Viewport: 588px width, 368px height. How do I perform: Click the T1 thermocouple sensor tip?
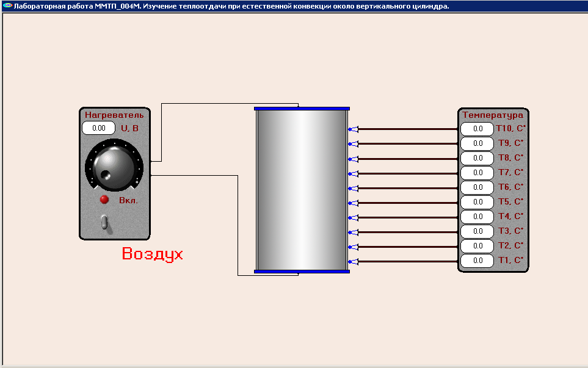click(x=354, y=262)
